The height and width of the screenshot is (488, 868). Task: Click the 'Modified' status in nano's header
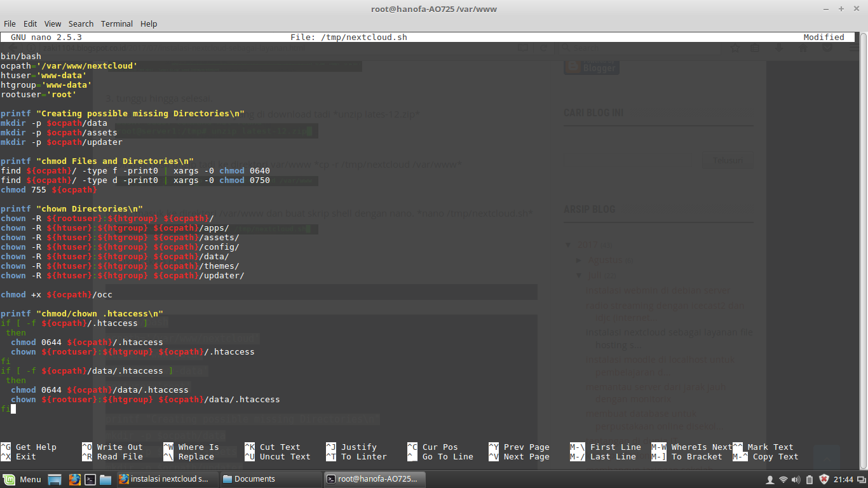tap(824, 37)
